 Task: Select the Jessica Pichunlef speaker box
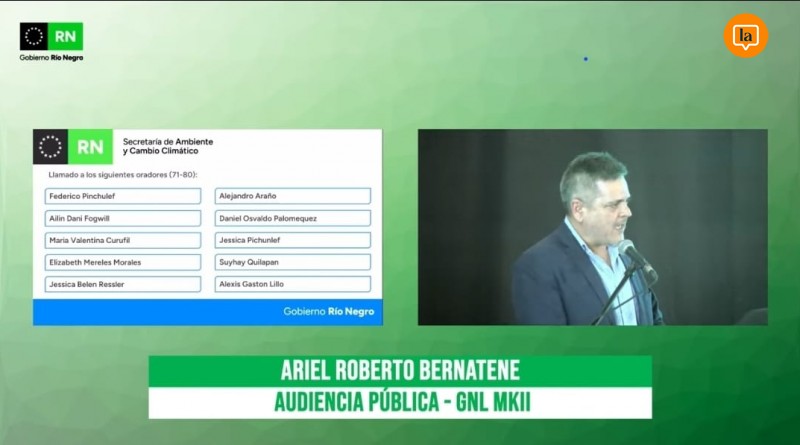click(293, 240)
